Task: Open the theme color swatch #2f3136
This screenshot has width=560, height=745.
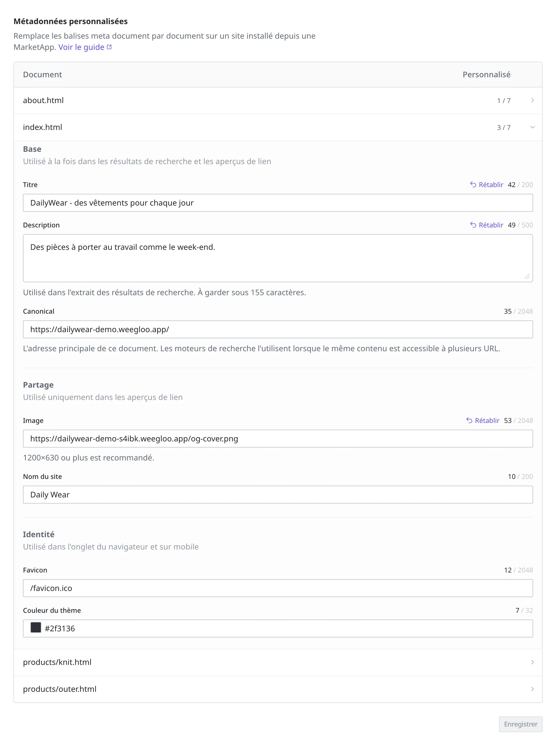Action: 36,627
